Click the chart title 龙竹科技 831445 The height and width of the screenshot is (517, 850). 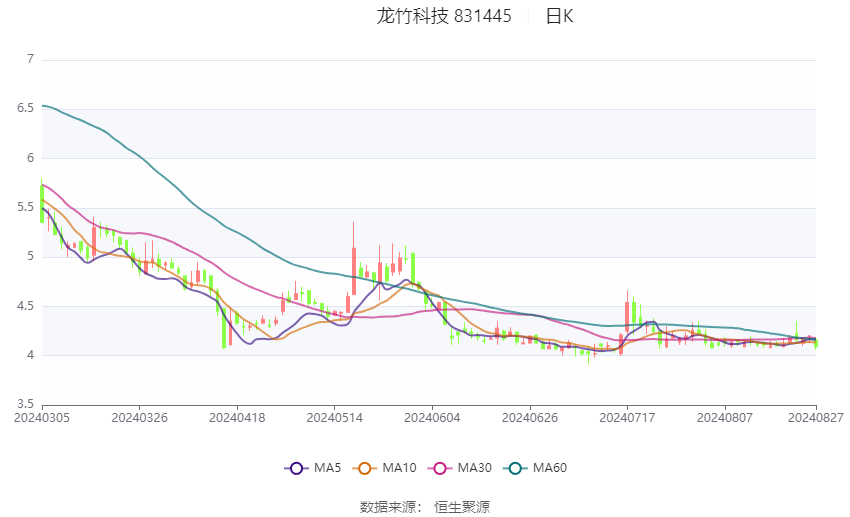click(x=444, y=16)
